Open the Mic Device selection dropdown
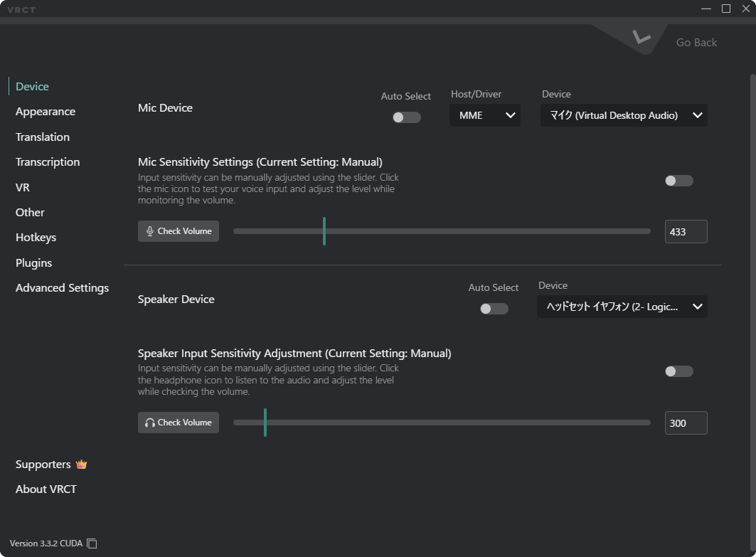 pyautogui.click(x=624, y=115)
